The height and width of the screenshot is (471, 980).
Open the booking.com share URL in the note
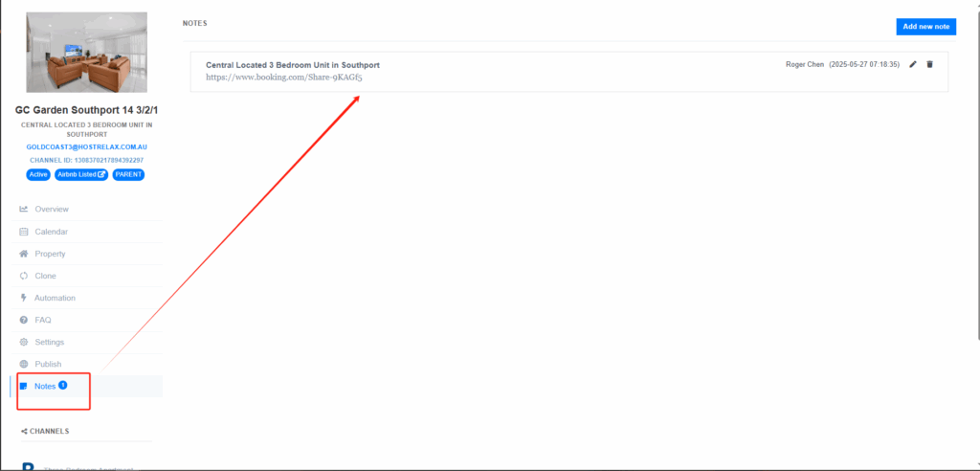pyautogui.click(x=284, y=78)
